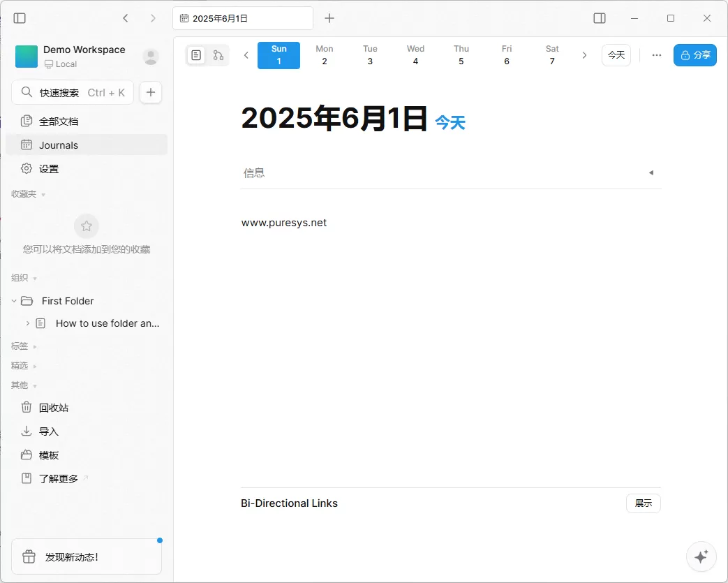The image size is (728, 583).
Task: Open the ... more options menu
Action: [655, 54]
